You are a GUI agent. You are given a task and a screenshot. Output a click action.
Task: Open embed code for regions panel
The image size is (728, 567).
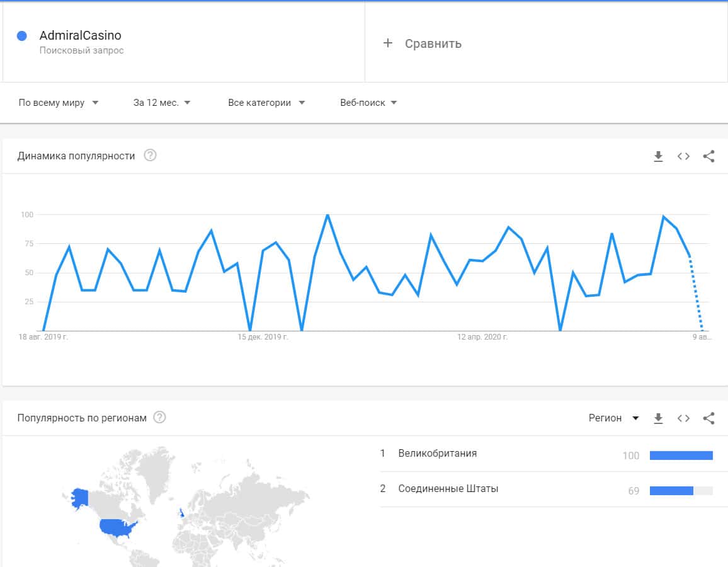683,418
